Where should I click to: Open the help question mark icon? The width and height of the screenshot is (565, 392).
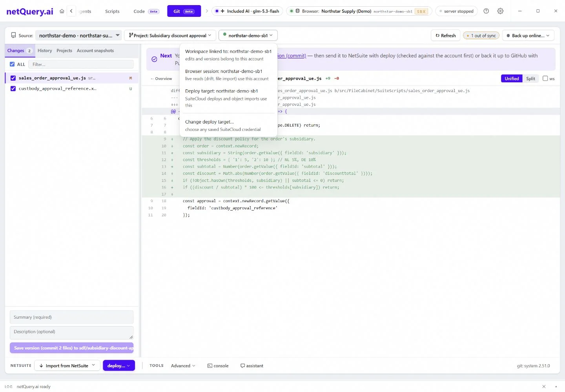tap(486, 11)
